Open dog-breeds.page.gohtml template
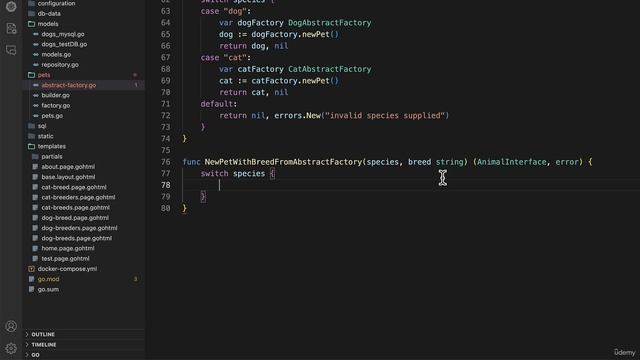Image resolution: width=640 pixels, height=360 pixels. coord(76,238)
